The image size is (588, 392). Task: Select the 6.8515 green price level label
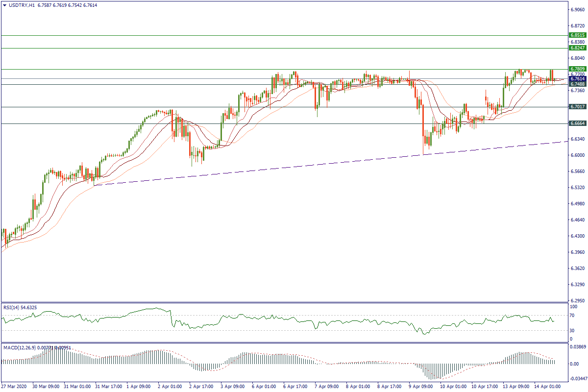577,35
